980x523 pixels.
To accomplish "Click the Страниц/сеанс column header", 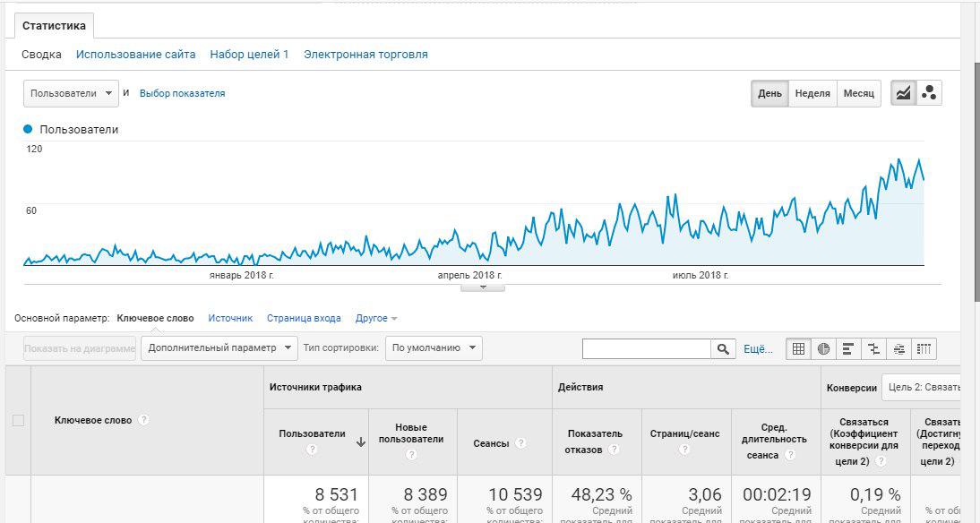I will click(685, 433).
